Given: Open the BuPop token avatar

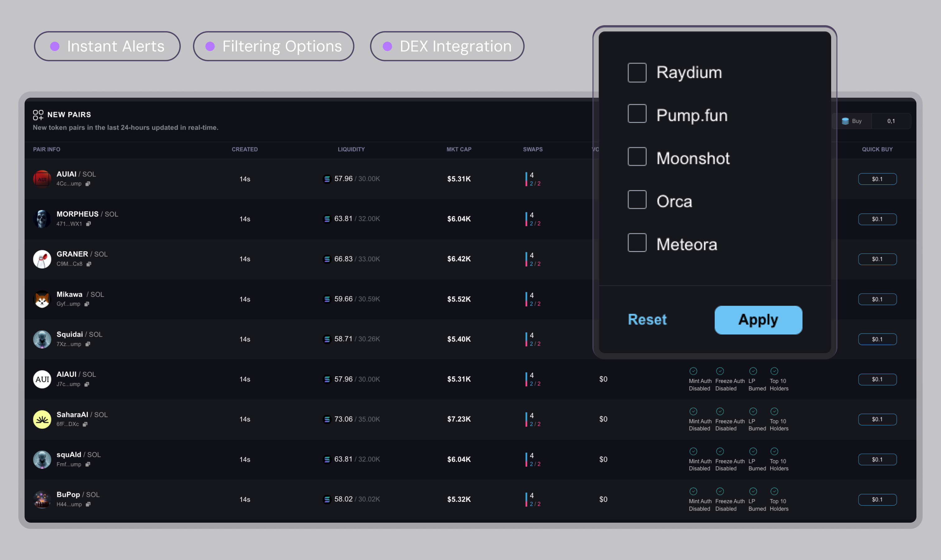Looking at the screenshot, I should 42,500.
